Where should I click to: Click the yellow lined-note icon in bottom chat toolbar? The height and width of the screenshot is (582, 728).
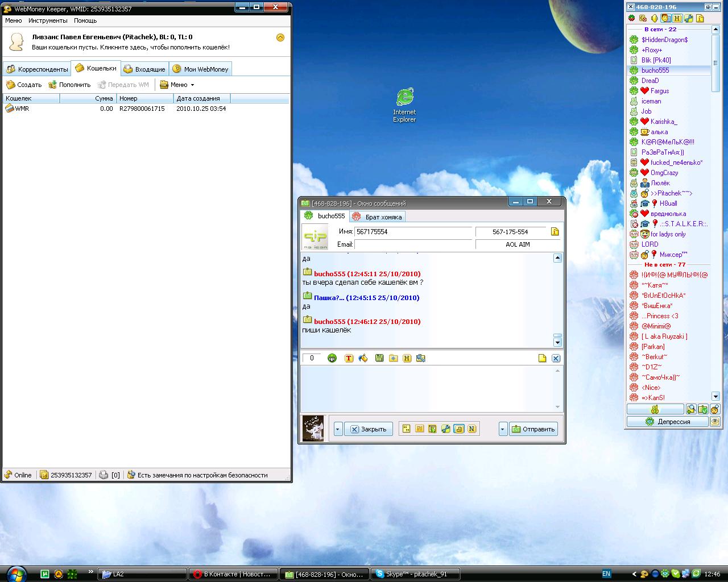[419, 429]
